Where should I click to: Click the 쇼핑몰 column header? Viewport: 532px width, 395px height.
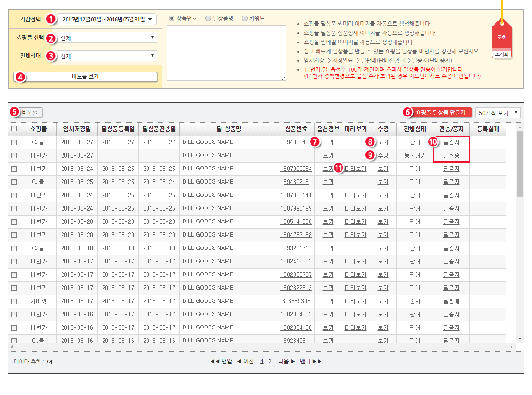click(38, 129)
